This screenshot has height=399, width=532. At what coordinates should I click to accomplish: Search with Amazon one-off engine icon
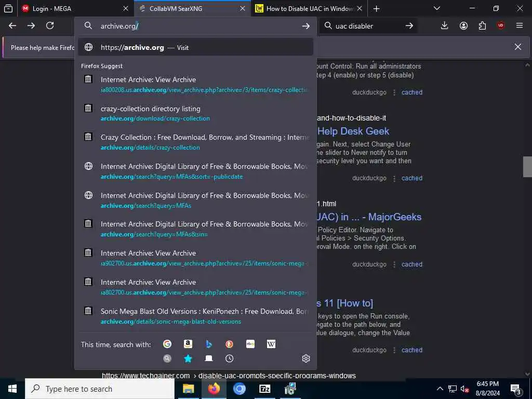point(188,344)
